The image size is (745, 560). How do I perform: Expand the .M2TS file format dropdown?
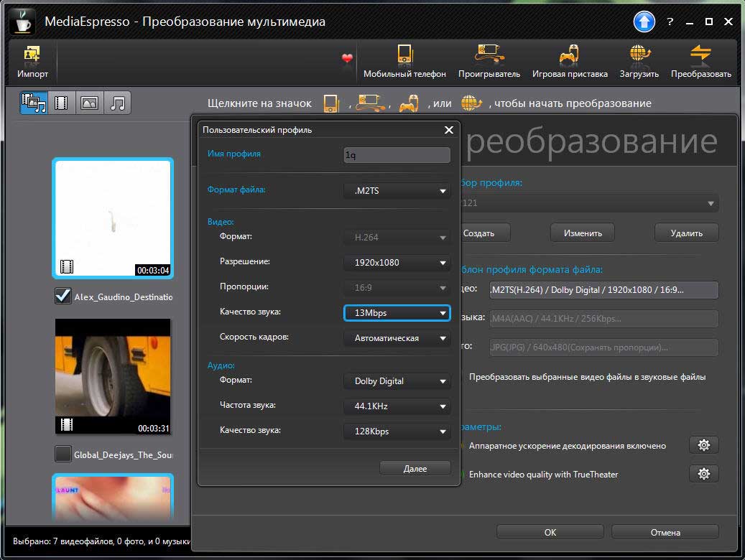click(397, 191)
